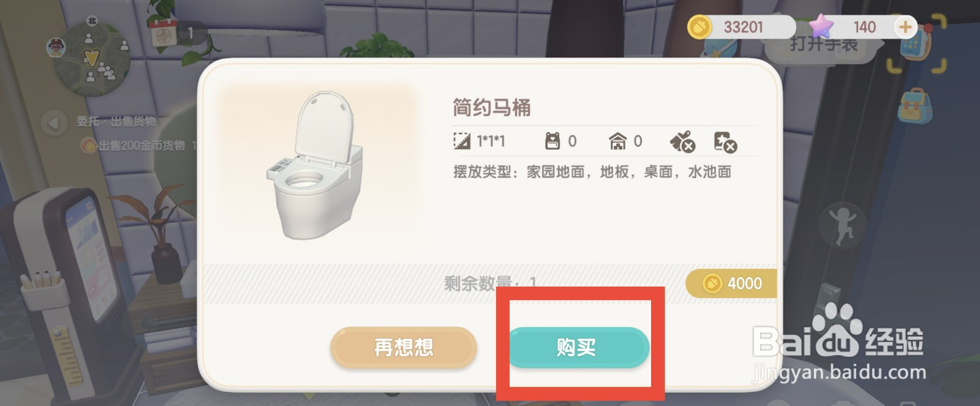Tap the gold coin balance icon
The image size is (980, 406).
(699, 27)
